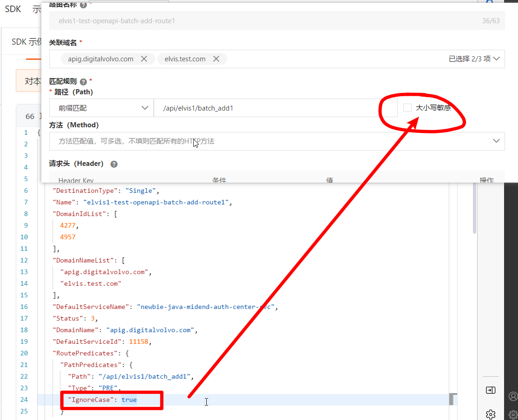
Task: Click the "Name" code line in JSON
Action: [x=142, y=202]
